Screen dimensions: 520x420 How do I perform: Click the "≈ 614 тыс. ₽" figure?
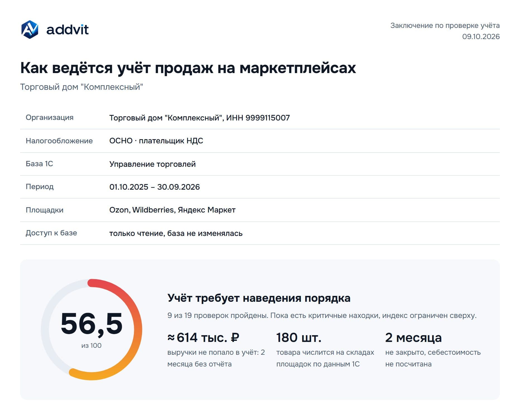203,338
